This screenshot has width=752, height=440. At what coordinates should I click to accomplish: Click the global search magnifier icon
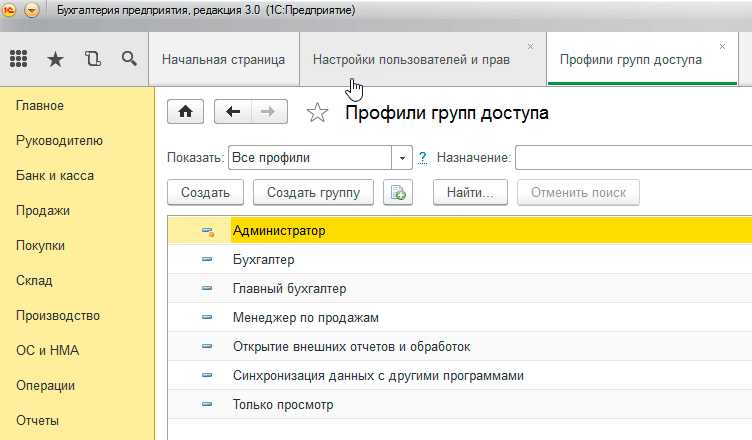tap(129, 59)
